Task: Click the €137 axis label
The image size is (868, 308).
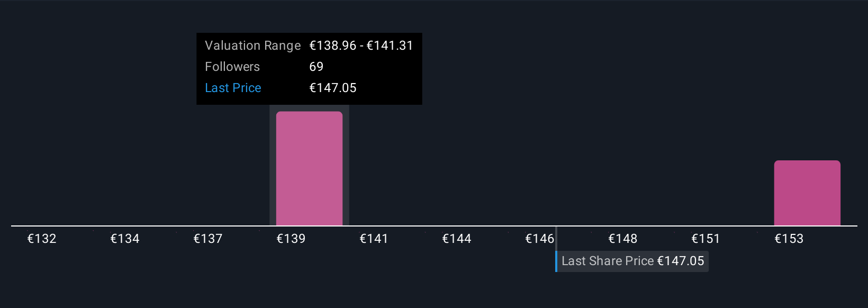Action: pos(208,239)
